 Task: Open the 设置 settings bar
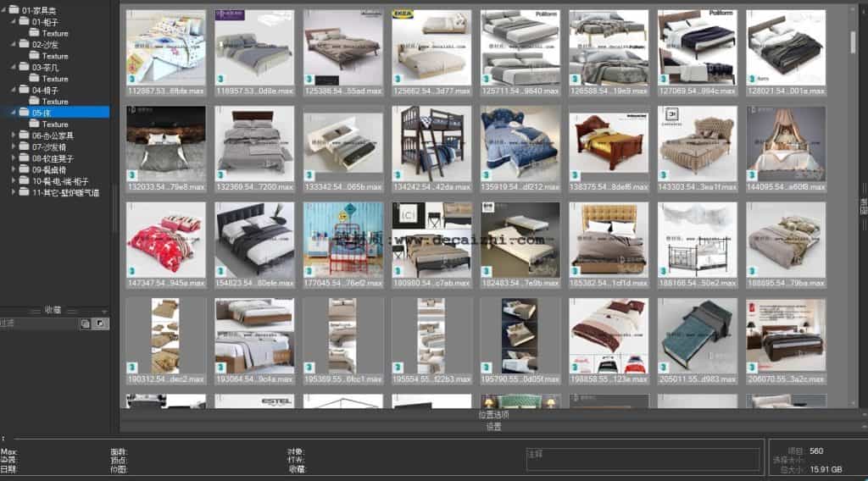tap(493, 427)
